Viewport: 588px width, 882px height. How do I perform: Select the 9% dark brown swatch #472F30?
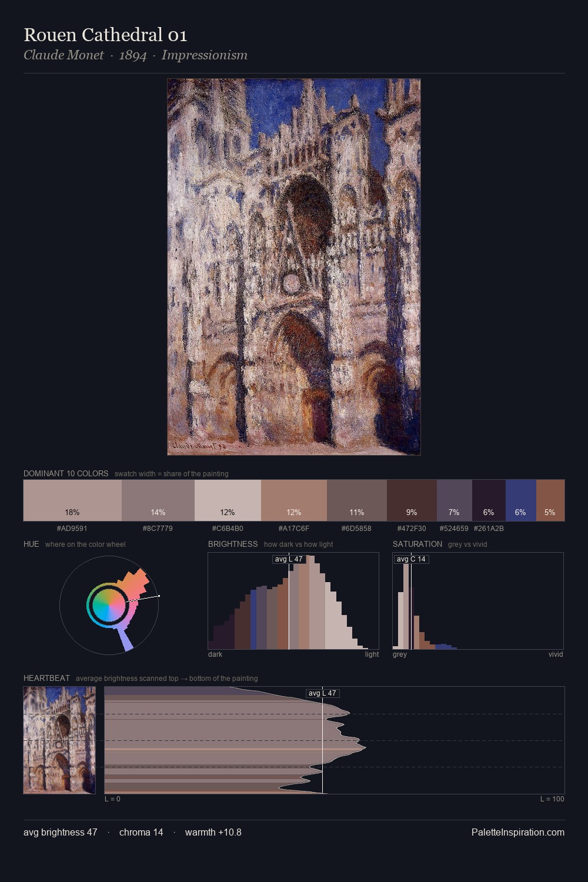click(412, 500)
